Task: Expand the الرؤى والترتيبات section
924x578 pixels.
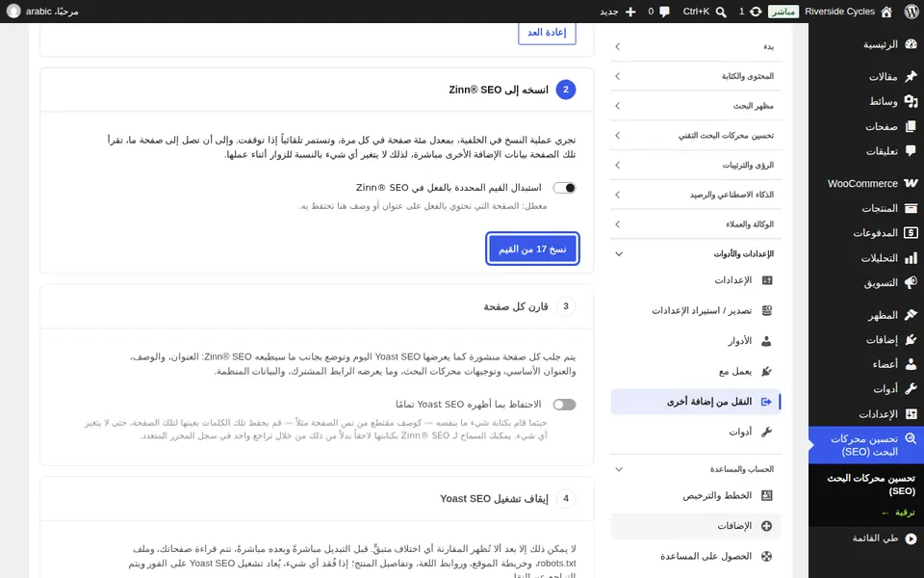Action: click(696, 165)
